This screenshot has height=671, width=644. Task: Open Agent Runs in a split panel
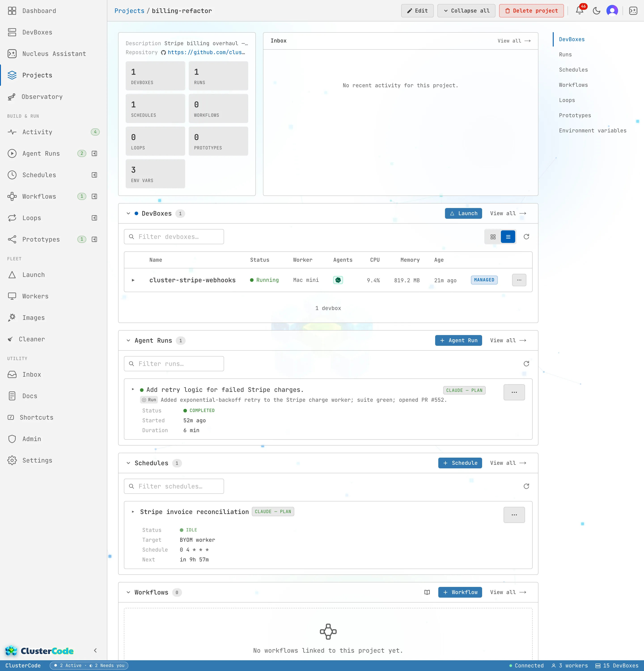pos(94,153)
